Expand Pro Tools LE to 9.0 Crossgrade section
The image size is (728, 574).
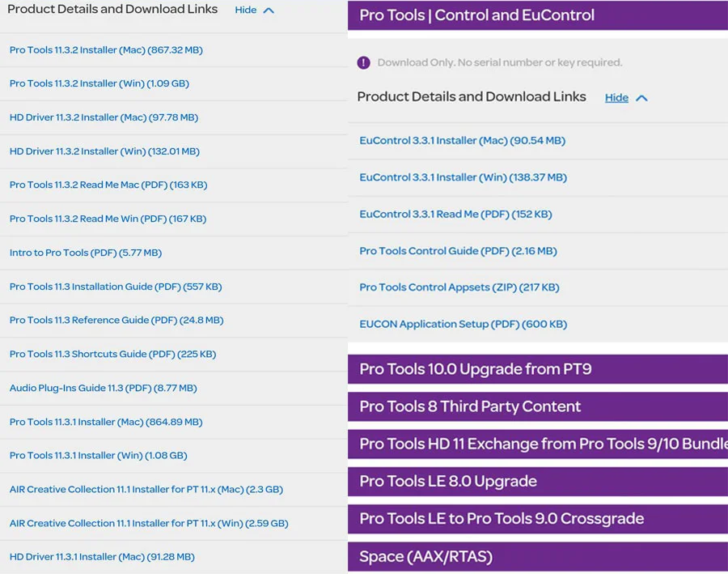pyautogui.click(x=538, y=519)
